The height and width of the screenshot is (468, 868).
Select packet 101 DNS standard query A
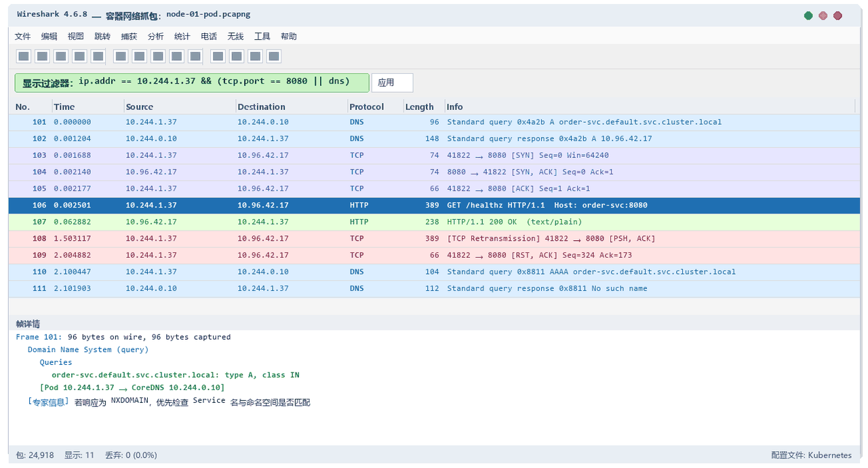pos(434,122)
